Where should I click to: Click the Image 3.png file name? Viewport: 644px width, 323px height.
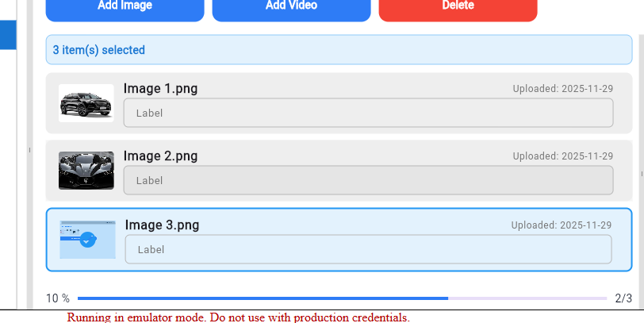pyautogui.click(x=162, y=225)
